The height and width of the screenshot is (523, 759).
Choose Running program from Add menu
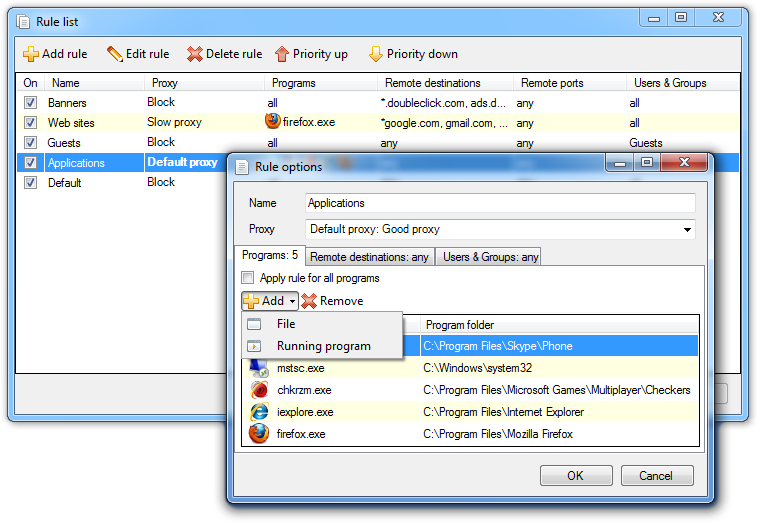point(323,346)
